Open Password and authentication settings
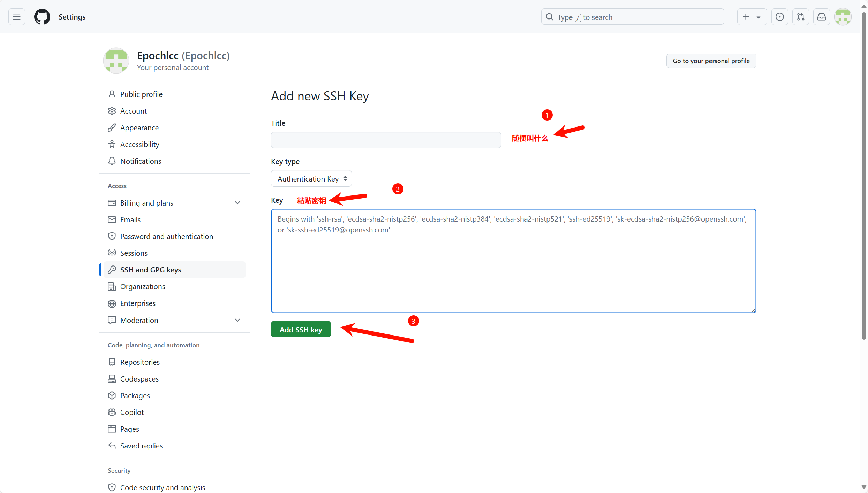This screenshot has width=868, height=493. [175, 236]
